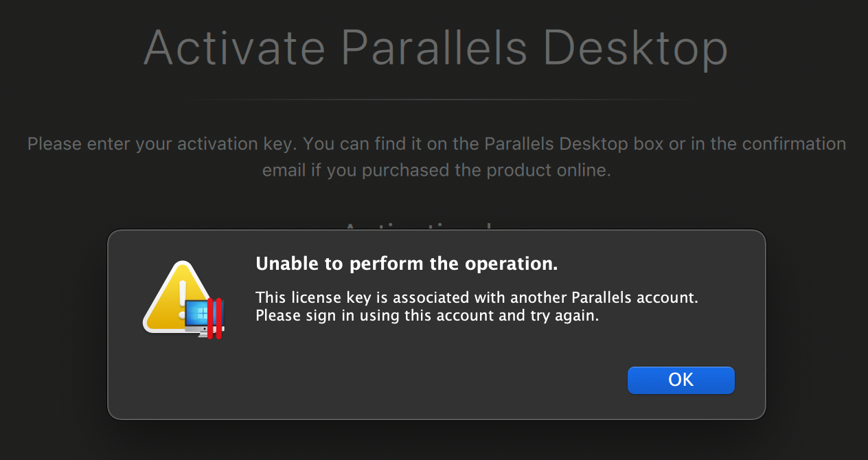Click the "license key is associated" message line
Viewport: 868px width, 460px height.
point(477,298)
